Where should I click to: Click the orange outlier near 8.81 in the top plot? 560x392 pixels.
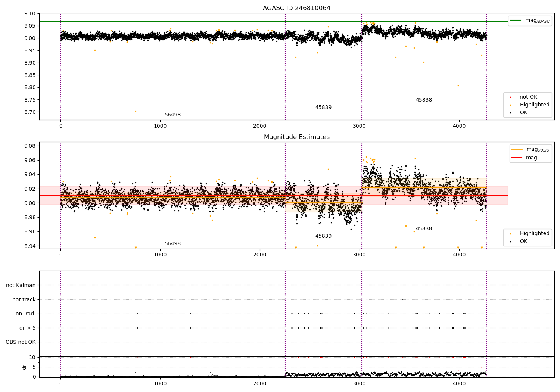pos(458,85)
